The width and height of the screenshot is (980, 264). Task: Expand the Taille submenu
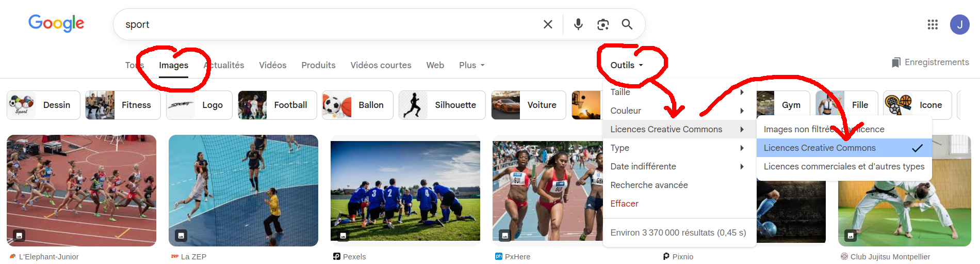coord(676,92)
